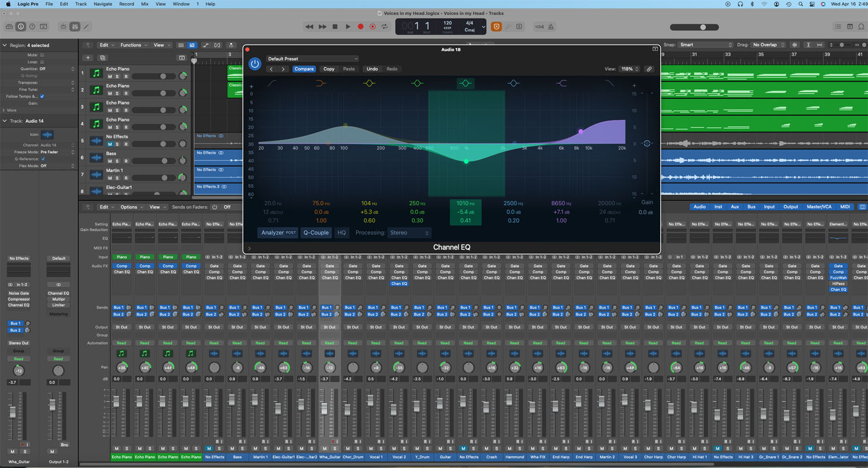Solo the Martin 1 track in track list
The image size is (868, 468).
click(117, 178)
